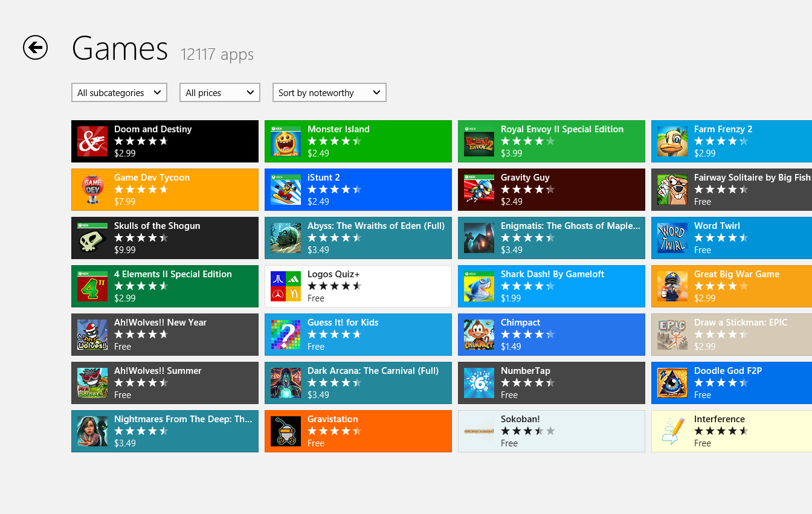Image resolution: width=812 pixels, height=514 pixels.
Task: Select the Gravitation robot icon
Action: [285, 431]
